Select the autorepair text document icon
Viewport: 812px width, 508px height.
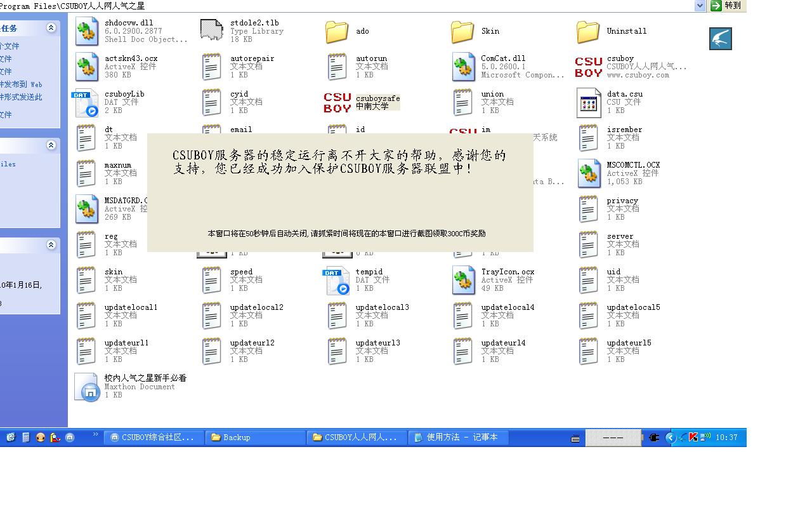coord(212,67)
